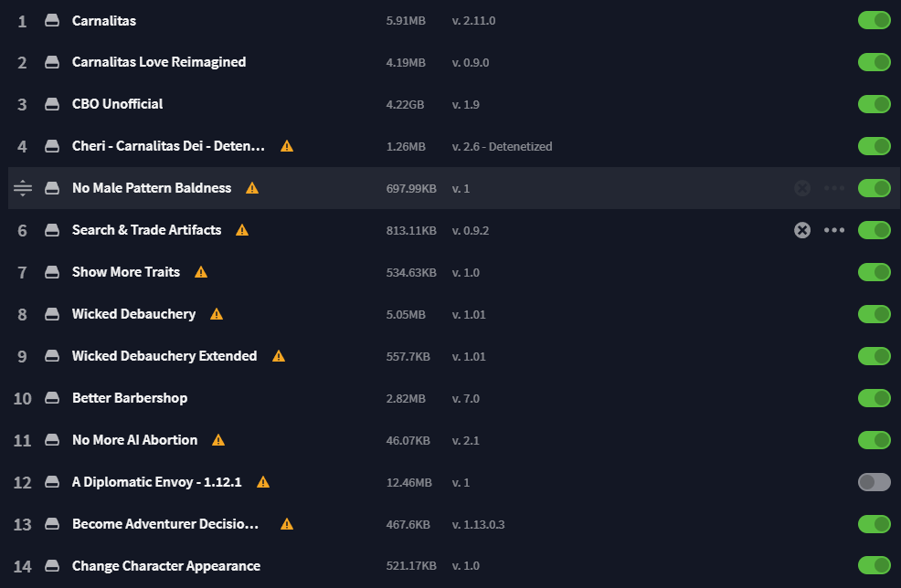This screenshot has height=588, width=901.
Task: Click warning triangle next to Search & Trade Artifacts
Action: pyautogui.click(x=242, y=230)
